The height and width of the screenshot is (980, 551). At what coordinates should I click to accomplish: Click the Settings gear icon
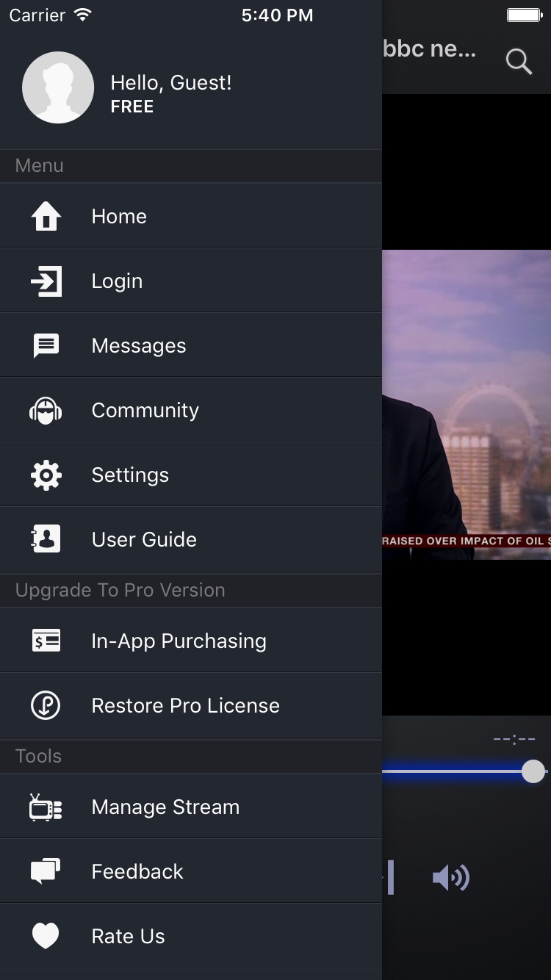click(x=46, y=475)
